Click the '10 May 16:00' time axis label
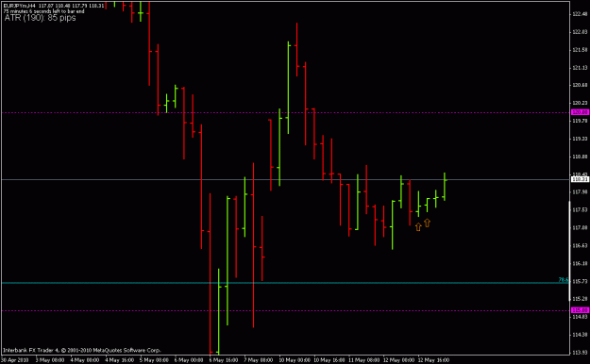590x364 pixels. tap(329, 360)
